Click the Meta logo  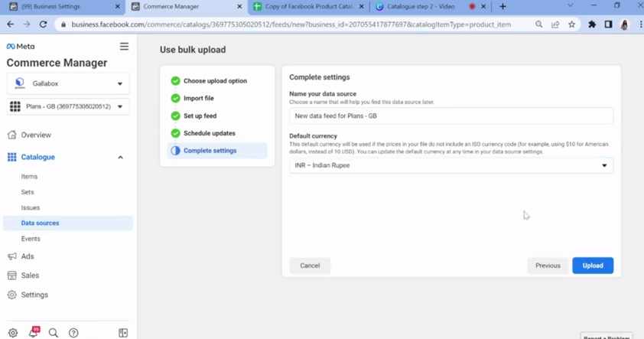21,47
